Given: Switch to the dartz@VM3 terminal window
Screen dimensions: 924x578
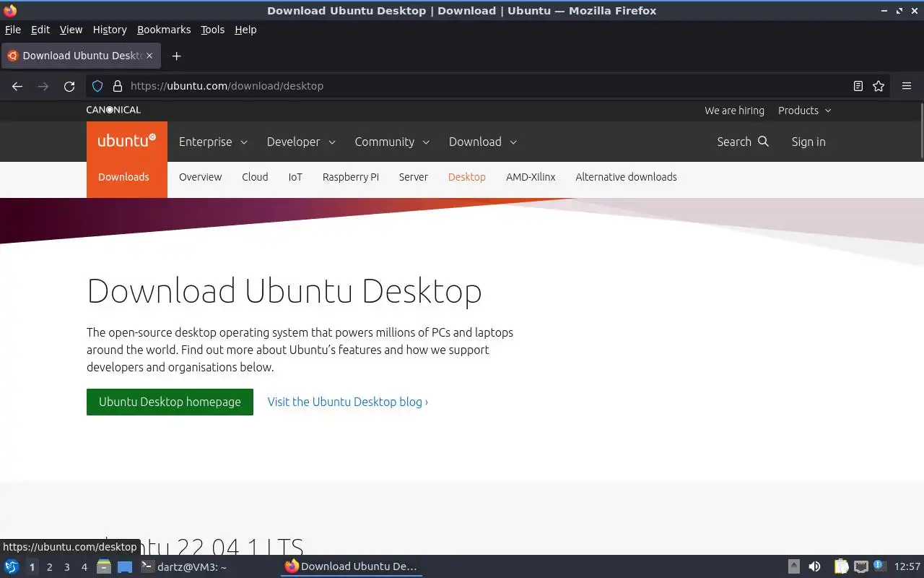Looking at the screenshot, I should coord(185,567).
